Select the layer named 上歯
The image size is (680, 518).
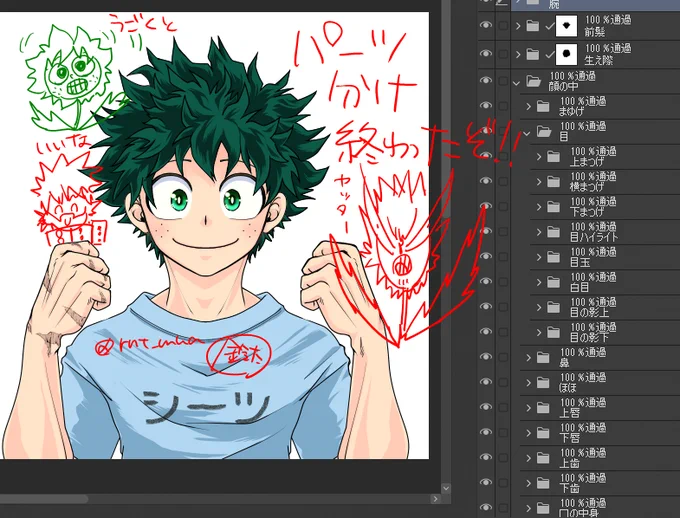click(569, 463)
